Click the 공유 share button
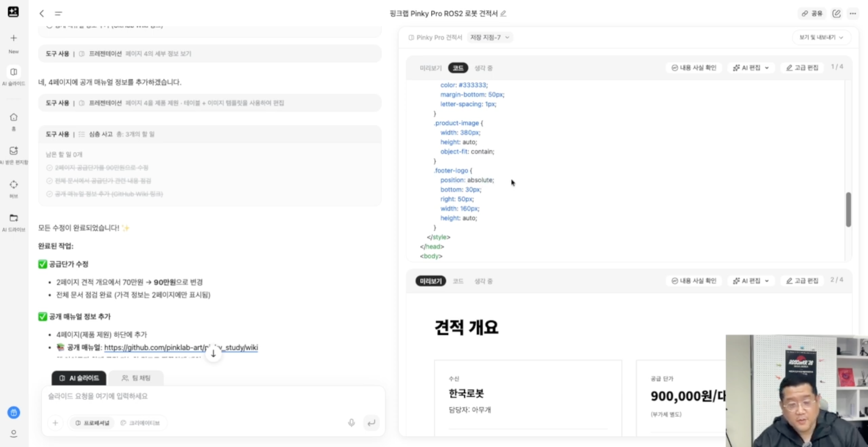Image resolution: width=868 pixels, height=447 pixels. pyautogui.click(x=812, y=14)
